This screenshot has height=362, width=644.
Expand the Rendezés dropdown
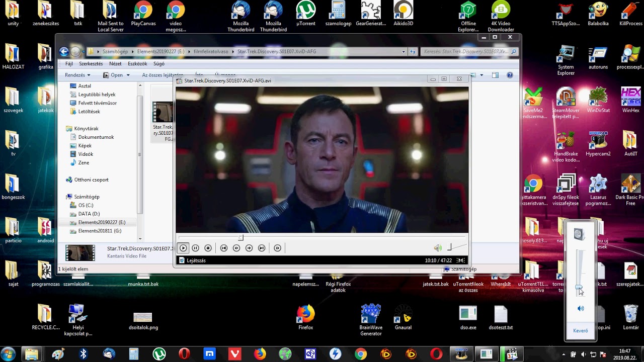[x=77, y=75]
